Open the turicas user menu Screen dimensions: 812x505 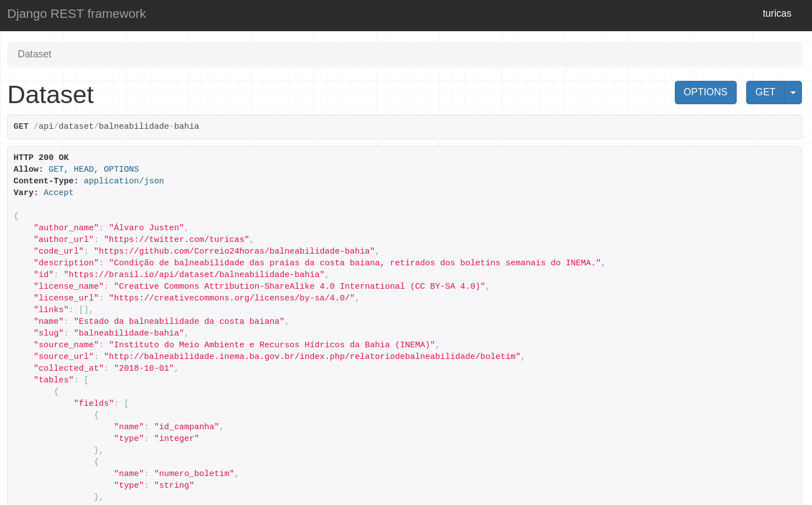tap(776, 14)
